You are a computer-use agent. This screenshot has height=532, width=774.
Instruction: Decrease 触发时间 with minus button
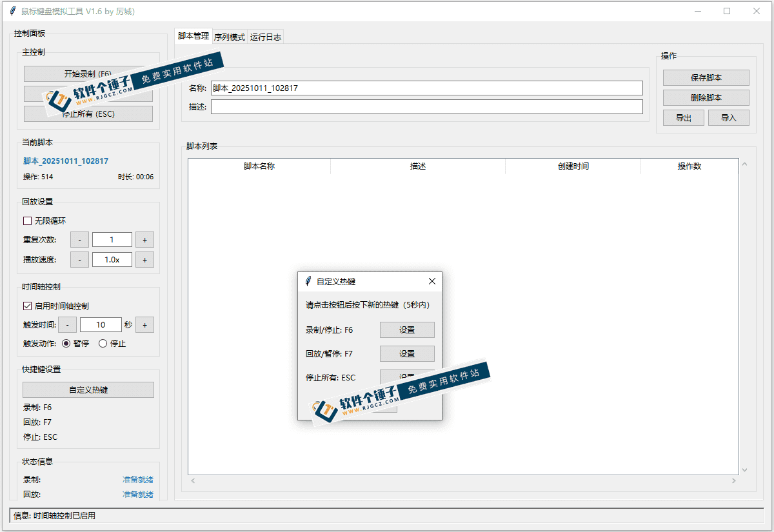point(68,325)
